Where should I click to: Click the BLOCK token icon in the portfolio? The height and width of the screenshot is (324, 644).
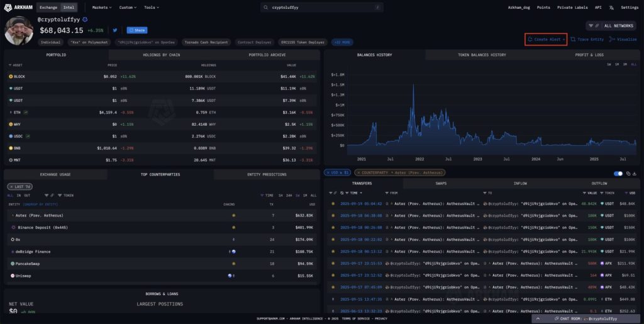(x=11, y=77)
